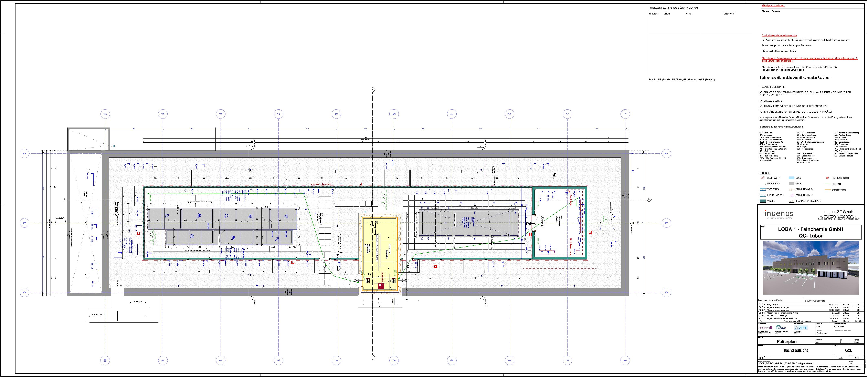868x377 pixels.
Task: Click the red 'Durchbrüche siehe Koordinationsplan' note
Action: coord(779,35)
